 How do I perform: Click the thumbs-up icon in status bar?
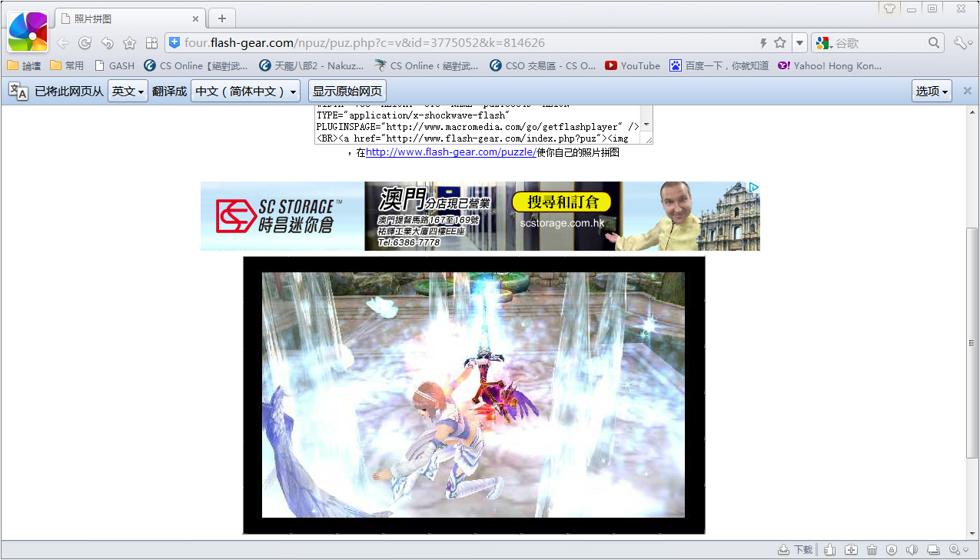coord(830,550)
